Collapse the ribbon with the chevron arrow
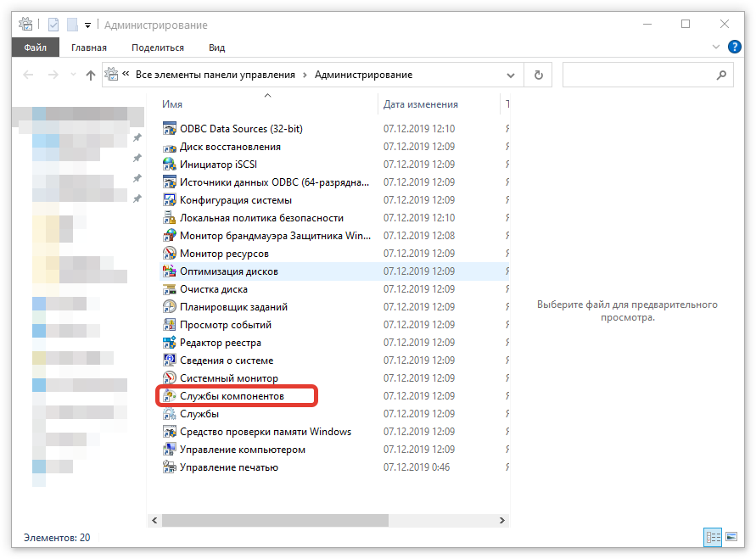756x559 pixels. pyautogui.click(x=717, y=47)
